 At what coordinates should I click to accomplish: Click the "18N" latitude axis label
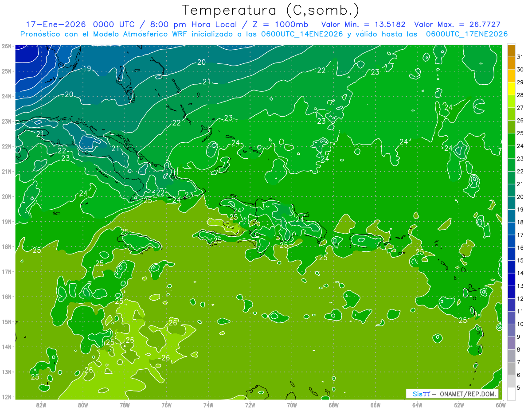point(6,247)
